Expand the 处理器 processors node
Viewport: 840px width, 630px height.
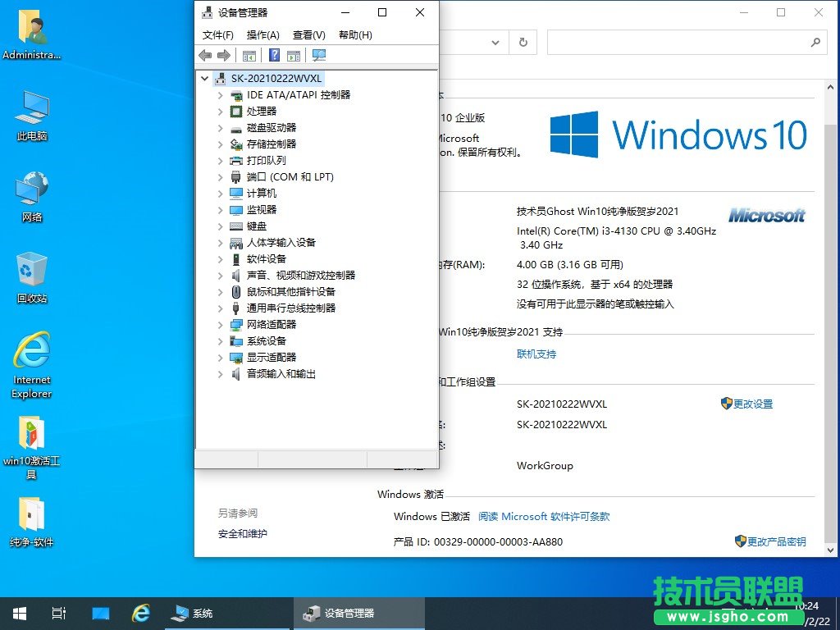220,112
